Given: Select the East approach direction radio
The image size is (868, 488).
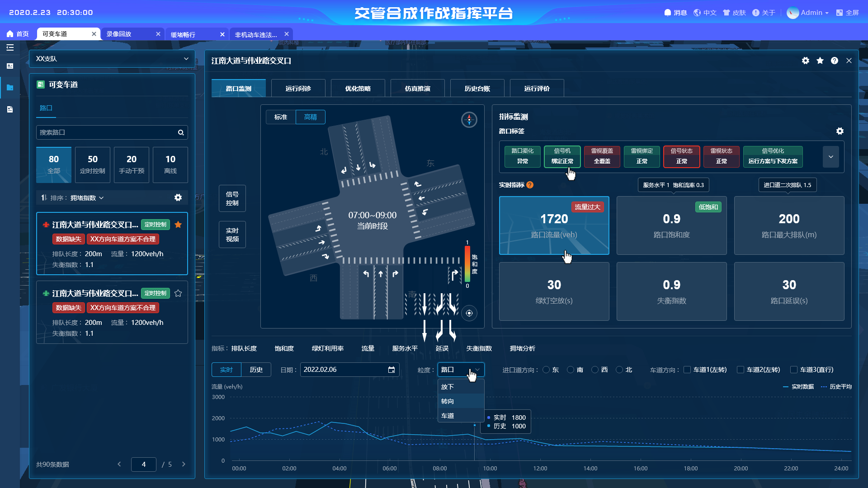Looking at the screenshot, I should point(546,370).
